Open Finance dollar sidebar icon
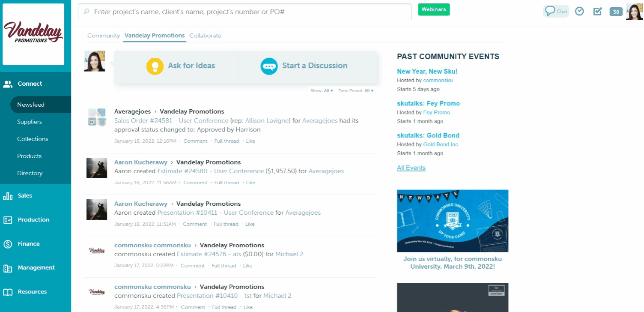644x312 pixels. [8, 244]
